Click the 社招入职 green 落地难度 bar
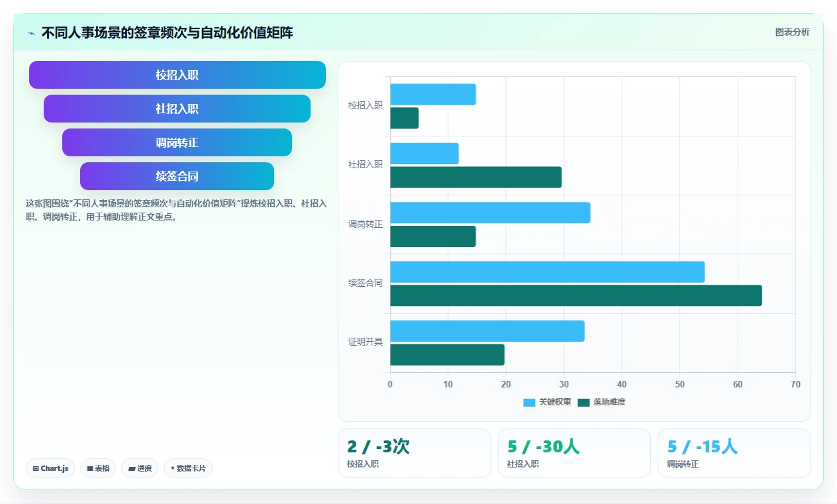The width and height of the screenshot is (837, 504). [476, 177]
